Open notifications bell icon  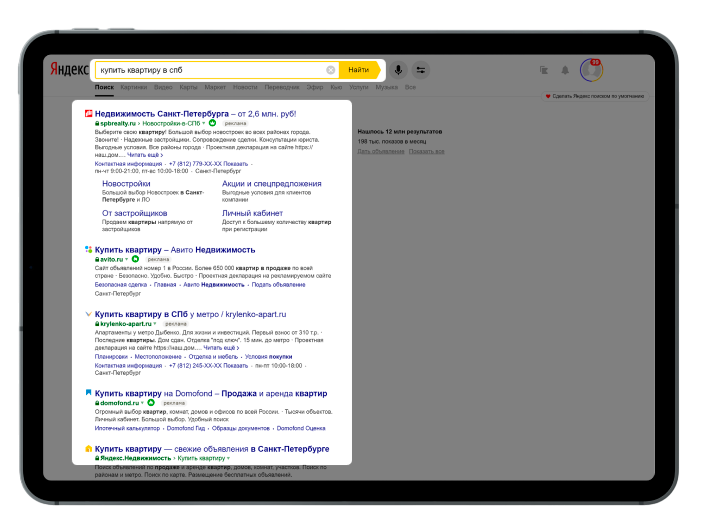point(565,70)
